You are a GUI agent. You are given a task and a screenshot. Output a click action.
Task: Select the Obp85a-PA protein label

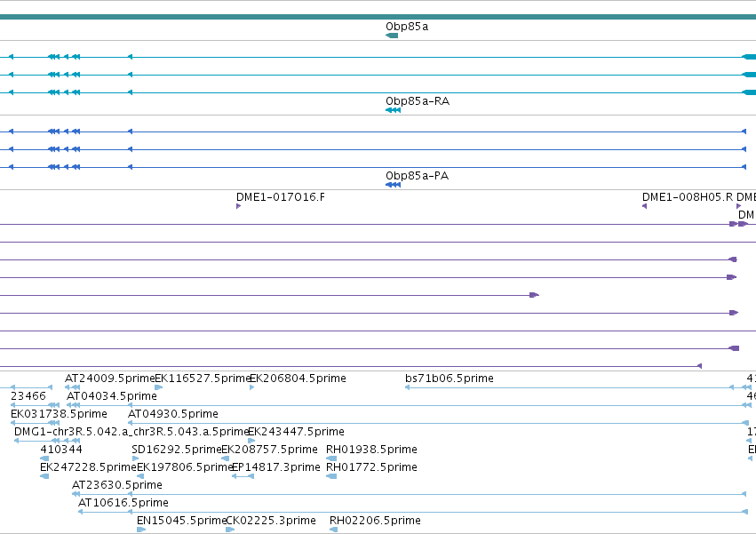(417, 176)
